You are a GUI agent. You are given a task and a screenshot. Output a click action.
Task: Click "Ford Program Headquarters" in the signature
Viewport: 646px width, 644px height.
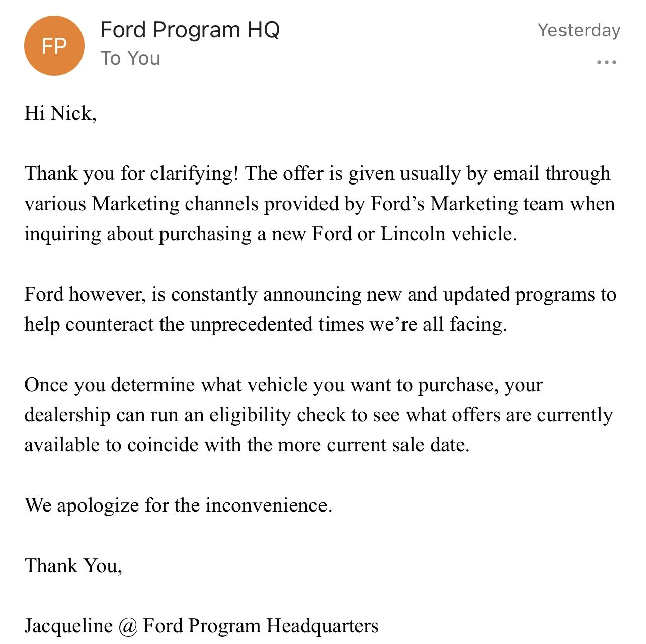[x=261, y=626]
